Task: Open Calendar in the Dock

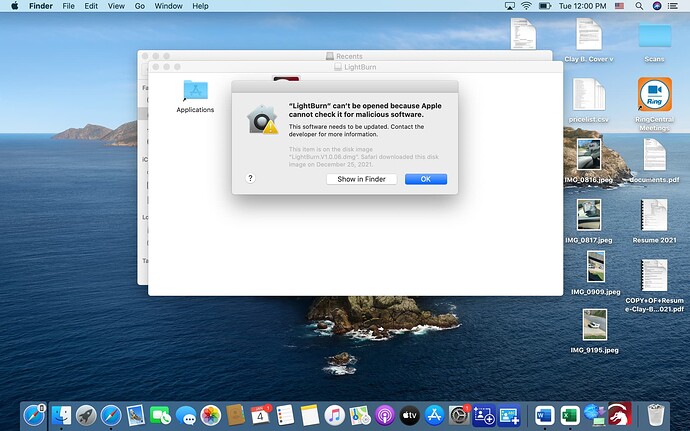Action: point(261,415)
